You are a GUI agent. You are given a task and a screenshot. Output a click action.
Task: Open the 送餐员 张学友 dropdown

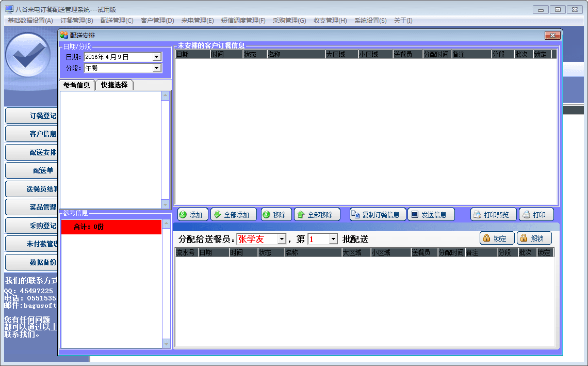tap(282, 240)
